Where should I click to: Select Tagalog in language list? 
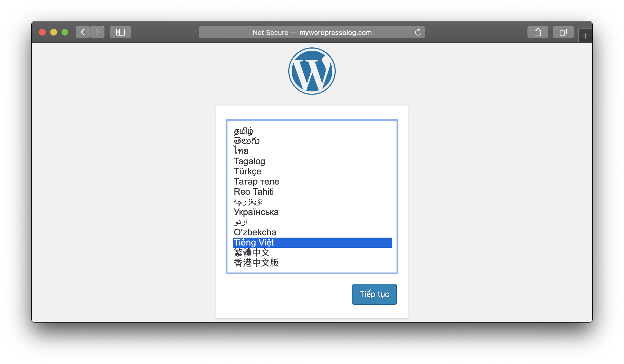click(250, 161)
